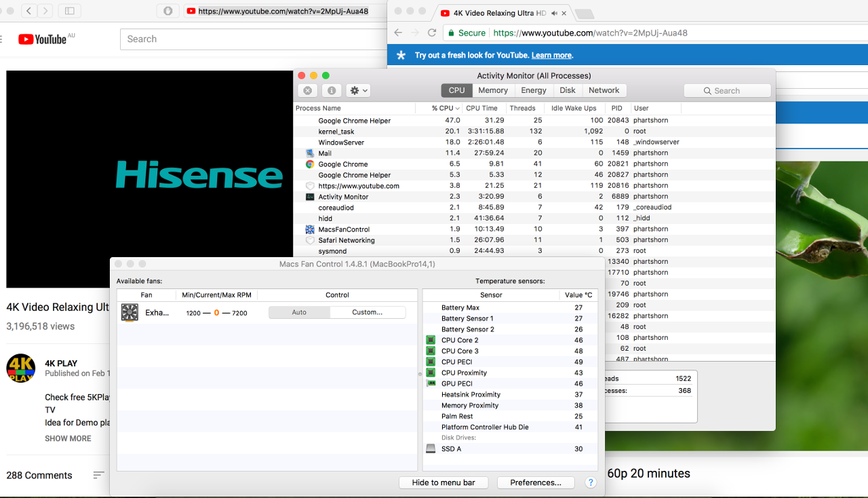Switch to the CPU tab

point(457,90)
